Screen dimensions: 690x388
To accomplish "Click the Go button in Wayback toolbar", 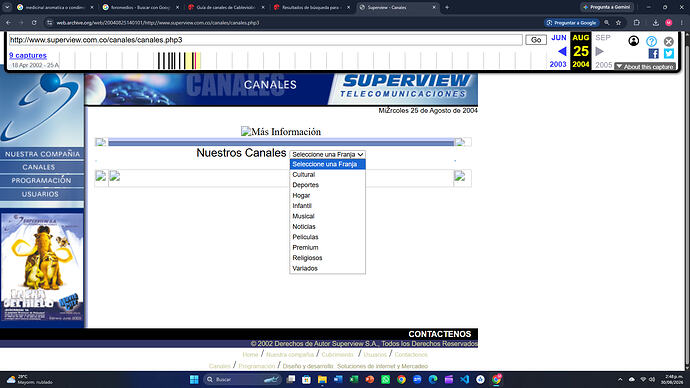I will [536, 40].
